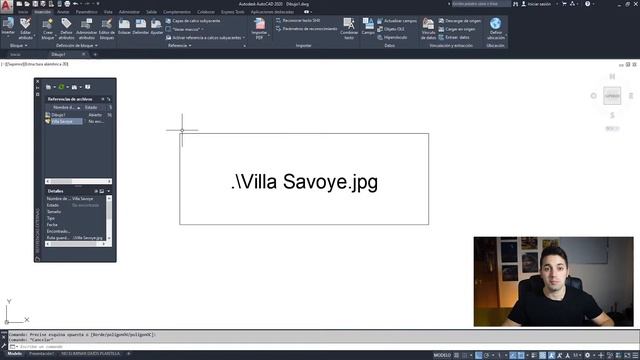This screenshot has width=640, height=360.
Task: Open the Importar PDF dropdown arrow
Action: [269, 36]
